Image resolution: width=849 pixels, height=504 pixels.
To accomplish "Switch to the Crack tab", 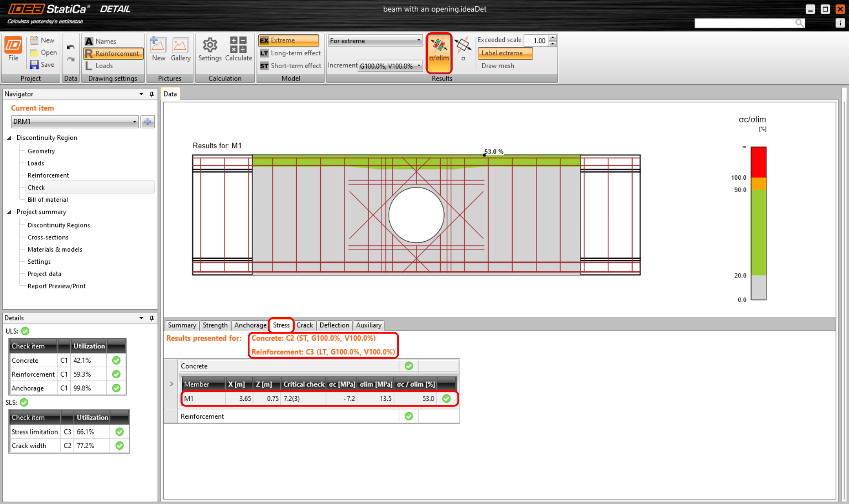I will coord(304,325).
